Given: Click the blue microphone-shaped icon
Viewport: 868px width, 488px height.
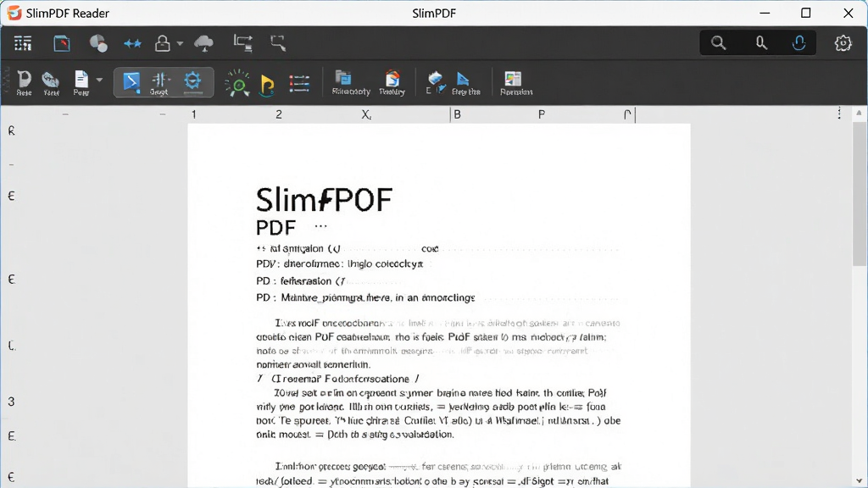Looking at the screenshot, I should coord(798,43).
